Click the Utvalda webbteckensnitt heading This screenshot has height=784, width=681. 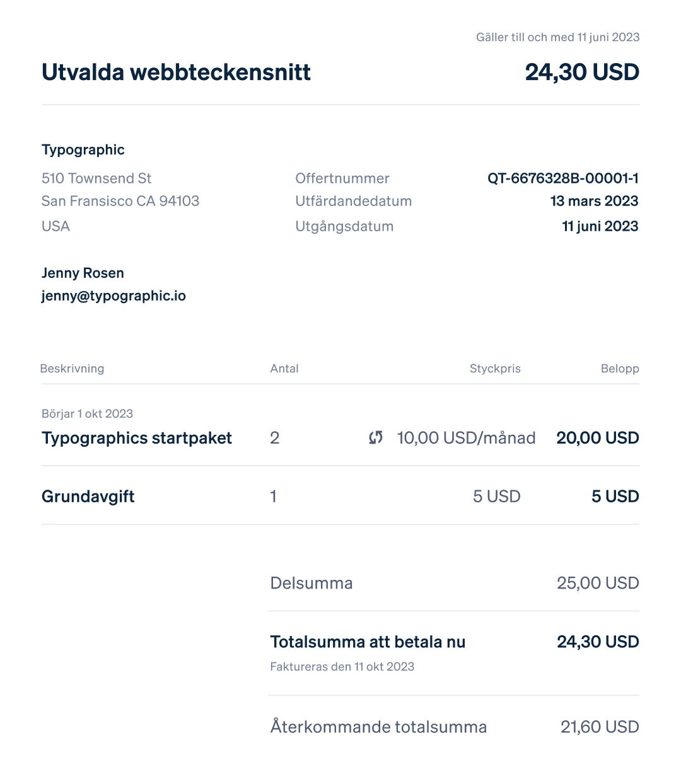click(x=176, y=72)
